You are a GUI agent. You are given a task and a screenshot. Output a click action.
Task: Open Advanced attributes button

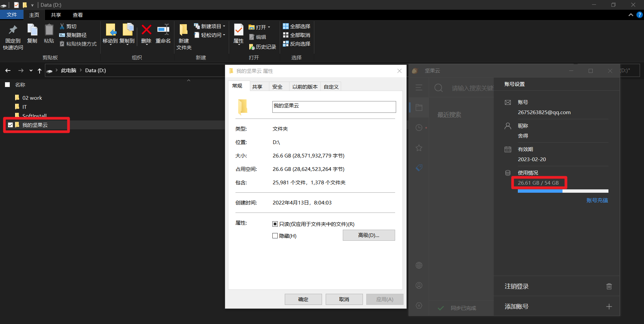point(369,235)
